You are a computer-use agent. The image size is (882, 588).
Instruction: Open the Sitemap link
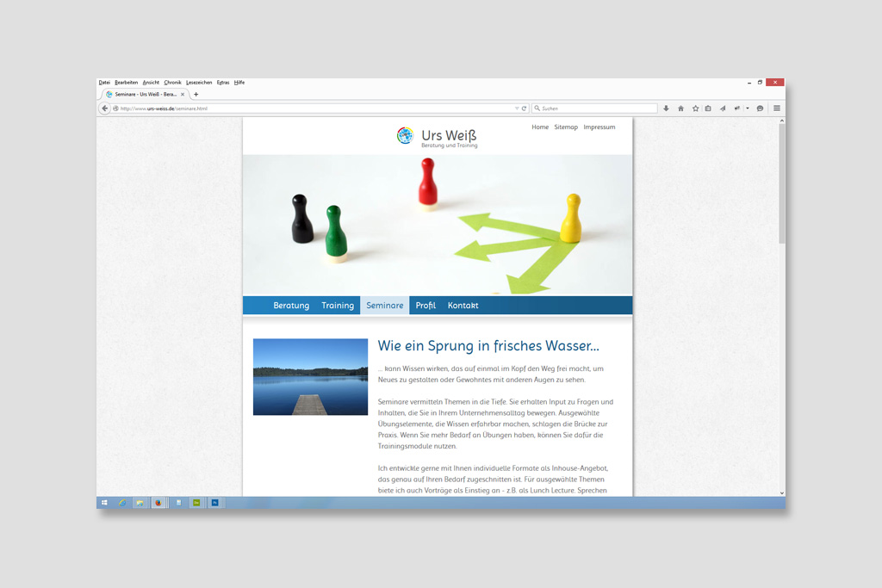pos(566,127)
